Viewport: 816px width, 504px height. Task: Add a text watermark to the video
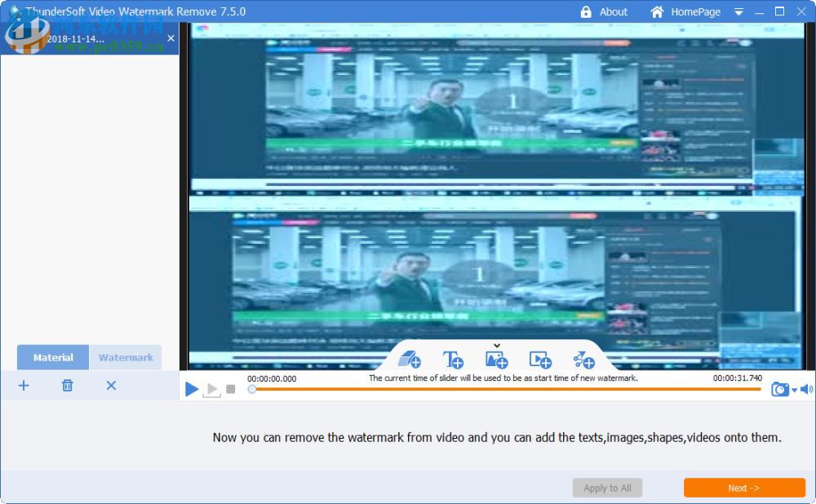454,359
